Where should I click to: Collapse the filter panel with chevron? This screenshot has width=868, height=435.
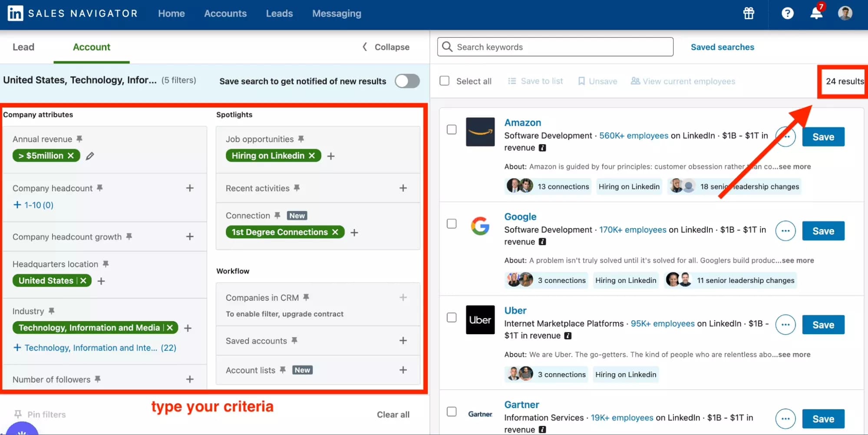point(364,47)
